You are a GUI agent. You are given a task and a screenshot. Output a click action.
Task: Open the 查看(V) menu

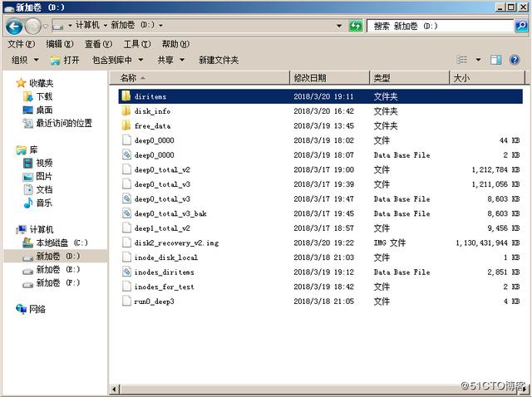tap(98, 44)
